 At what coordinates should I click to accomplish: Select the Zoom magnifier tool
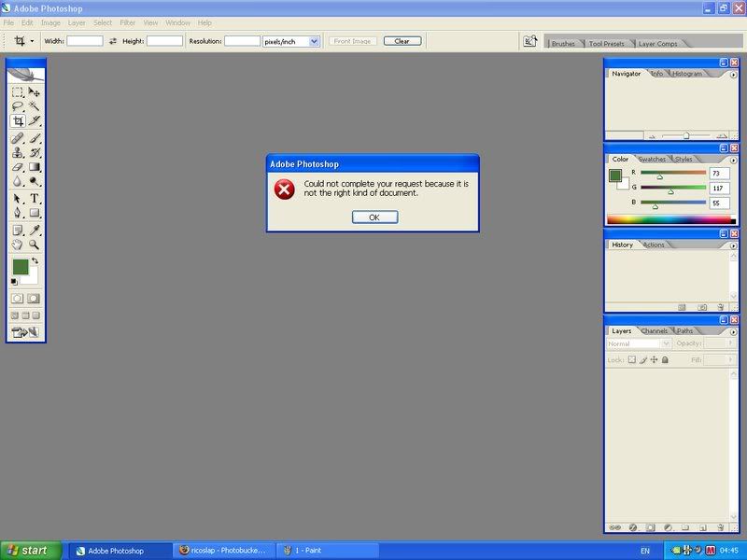click(35, 245)
